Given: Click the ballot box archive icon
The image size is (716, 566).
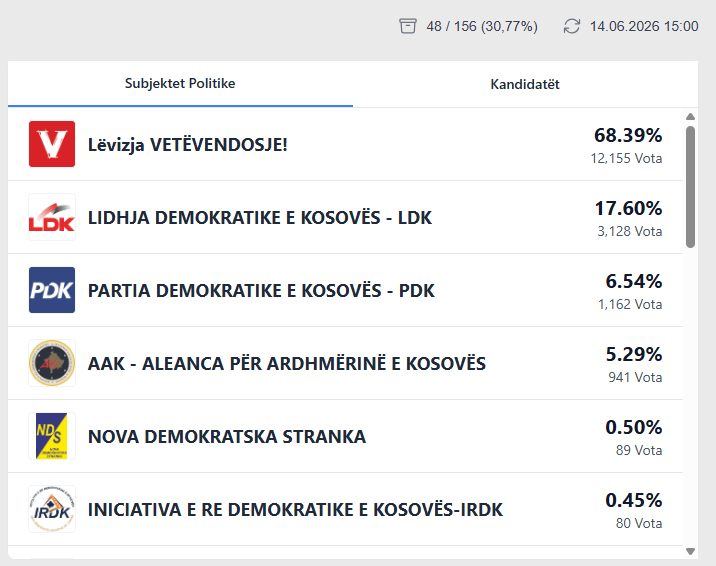Looking at the screenshot, I should point(408,26).
